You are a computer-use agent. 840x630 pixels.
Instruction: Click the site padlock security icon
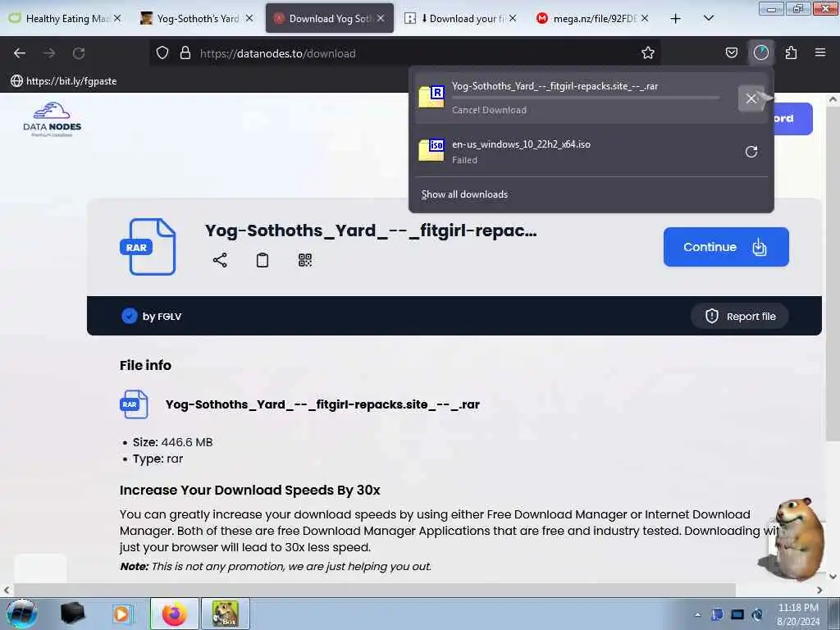tap(185, 53)
